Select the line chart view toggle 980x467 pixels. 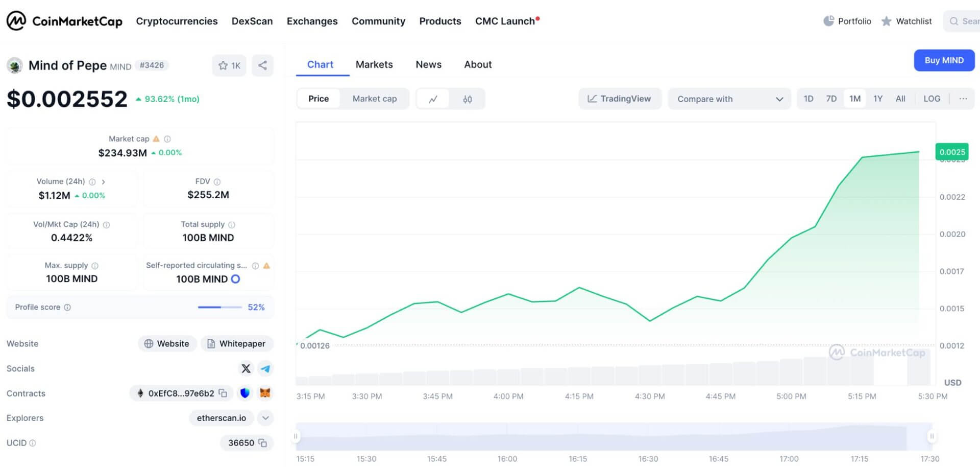(433, 99)
